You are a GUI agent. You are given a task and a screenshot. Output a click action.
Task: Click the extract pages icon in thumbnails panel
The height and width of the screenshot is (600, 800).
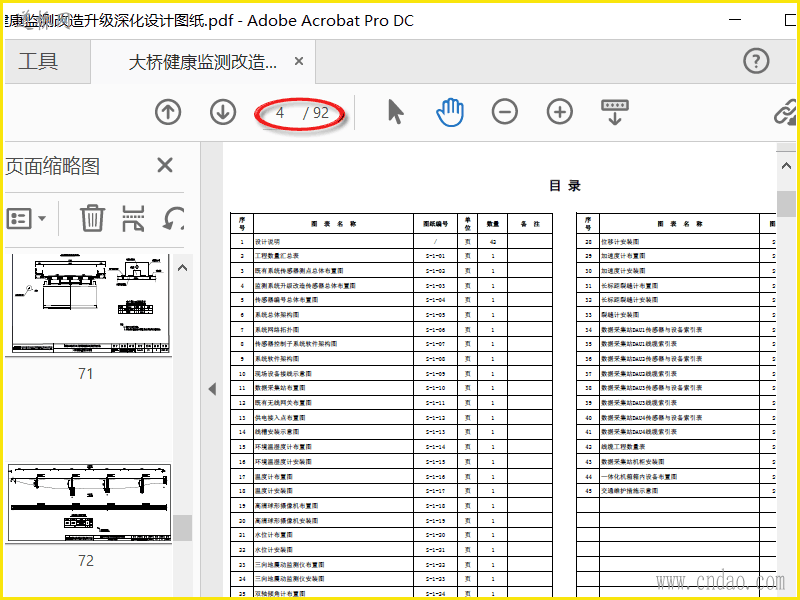[133, 218]
